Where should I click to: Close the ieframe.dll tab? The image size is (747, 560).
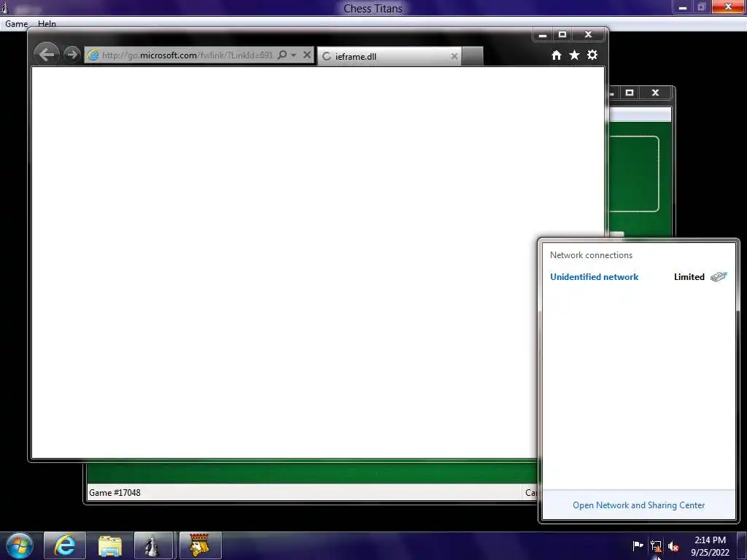click(454, 56)
